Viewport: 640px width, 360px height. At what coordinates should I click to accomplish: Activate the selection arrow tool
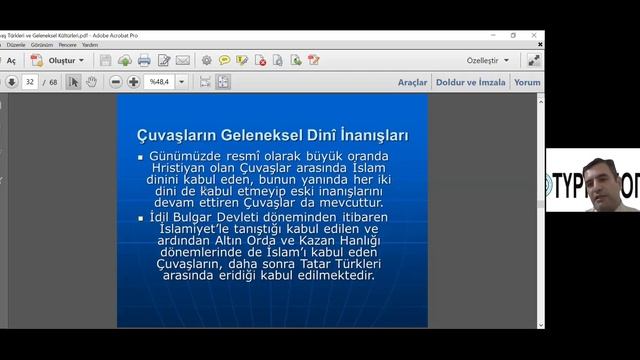pos(73,82)
